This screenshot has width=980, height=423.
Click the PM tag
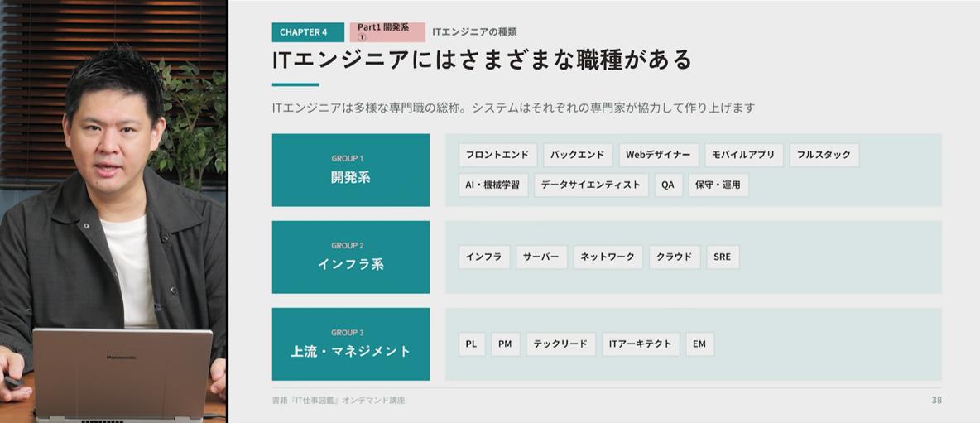pyautogui.click(x=505, y=344)
